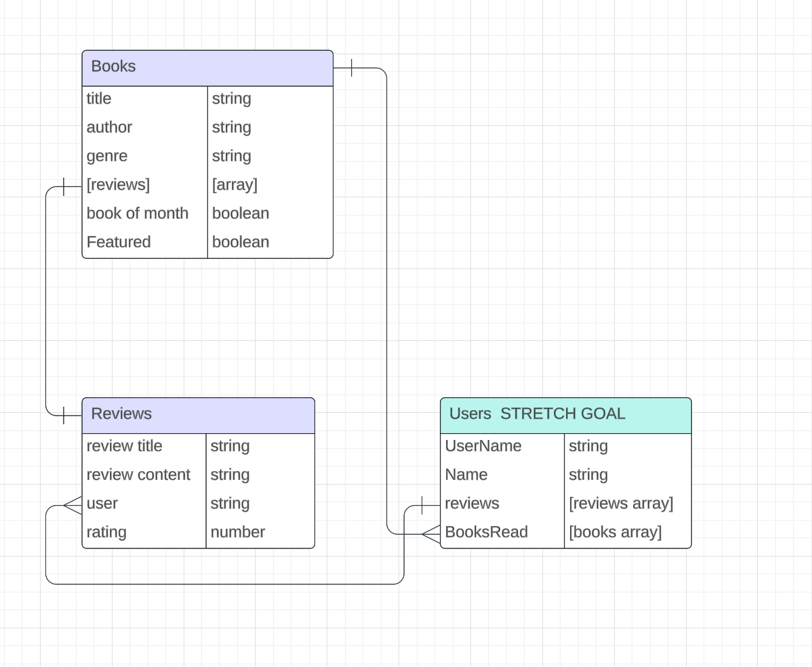812x667 pixels.
Task: Click the 'genre' field in Books
Action: [x=107, y=156]
